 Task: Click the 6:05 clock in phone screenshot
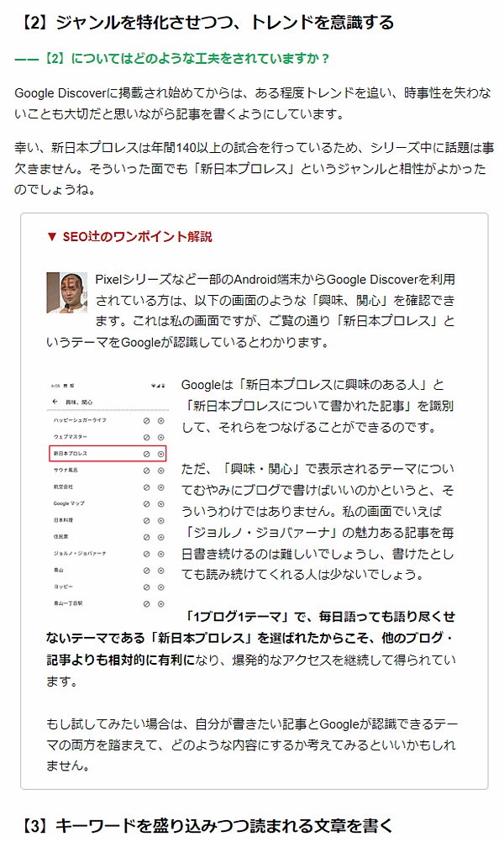[55, 386]
